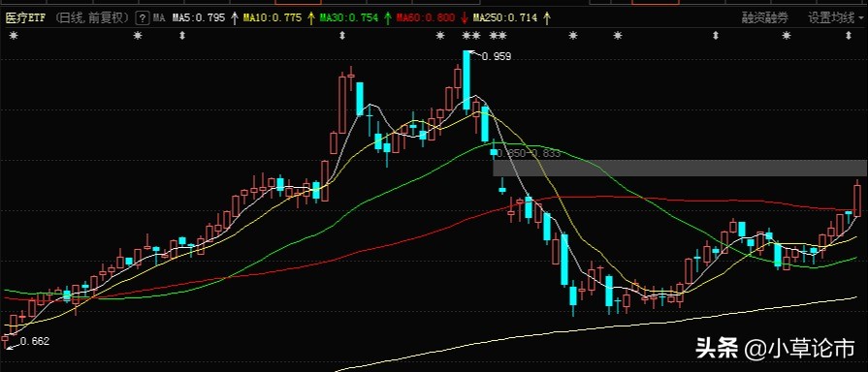Screen dimensions: 868x372
Task: Click the (日线,前复权) period label
Action: tap(93, 18)
